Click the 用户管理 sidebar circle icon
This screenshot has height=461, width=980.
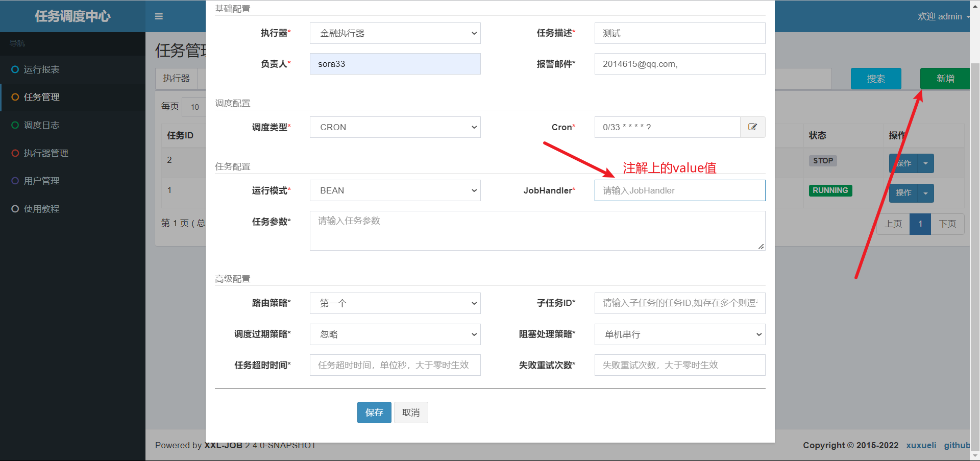tap(15, 181)
